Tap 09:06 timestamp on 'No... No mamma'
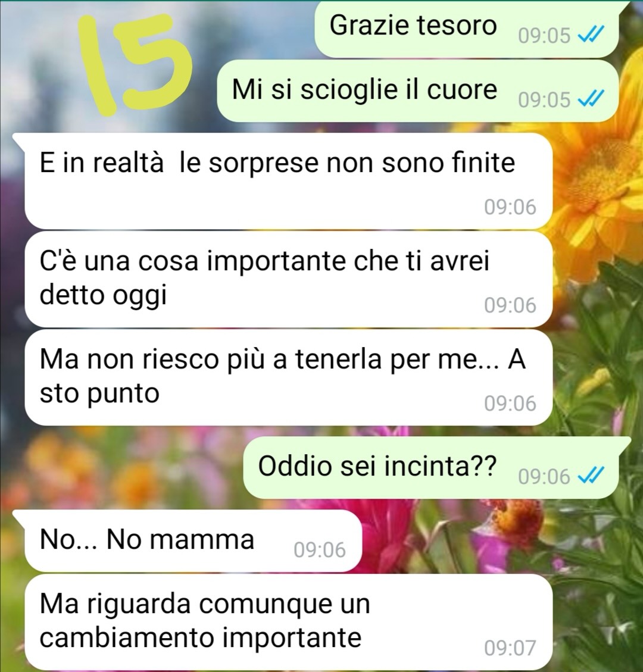This screenshot has width=643, height=672. point(320,549)
